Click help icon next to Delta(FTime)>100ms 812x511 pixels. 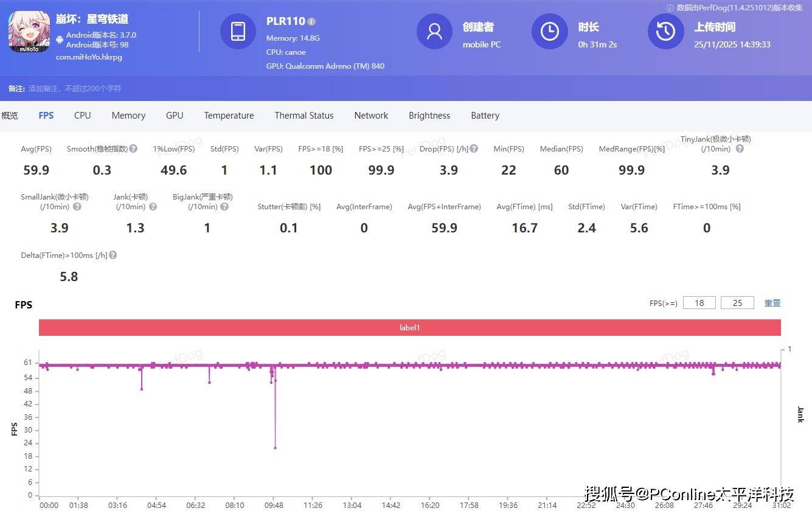113,255
